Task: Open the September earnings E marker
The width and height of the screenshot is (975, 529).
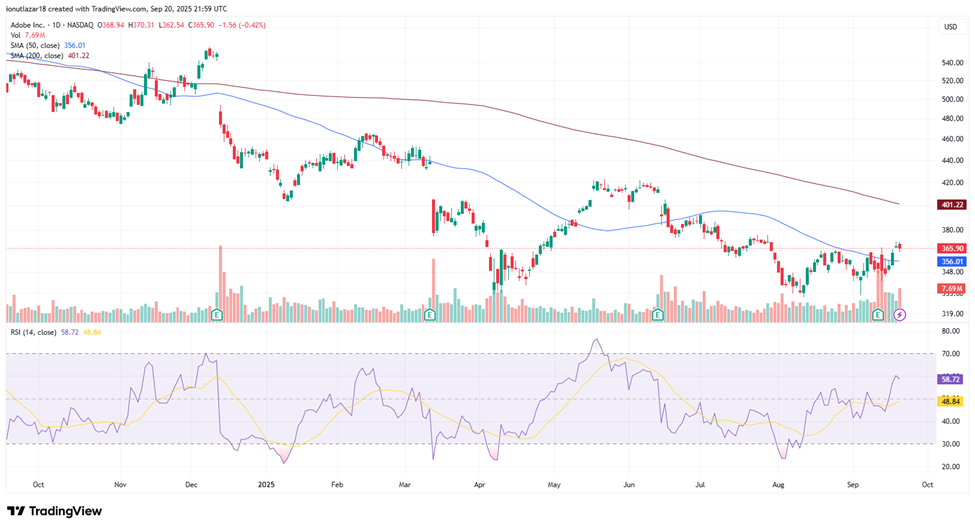Action: [x=878, y=315]
